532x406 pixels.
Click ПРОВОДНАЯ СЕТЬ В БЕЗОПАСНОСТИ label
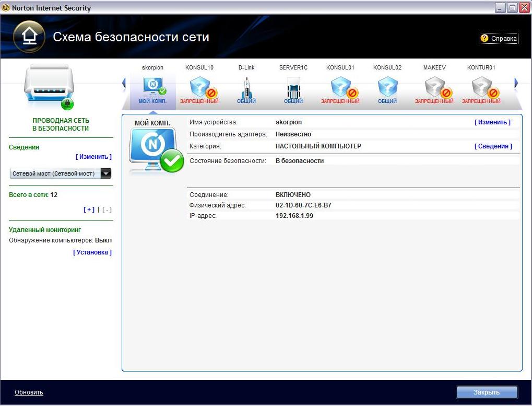[x=61, y=124]
